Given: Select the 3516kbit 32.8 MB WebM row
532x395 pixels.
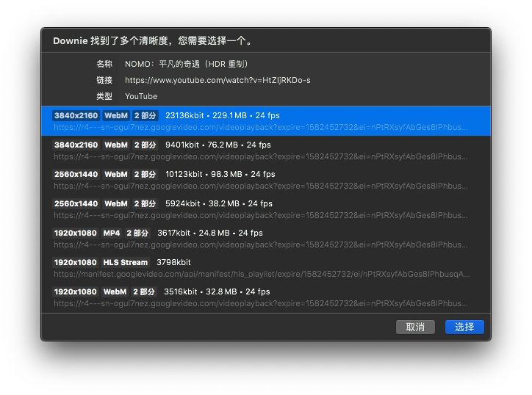Looking at the screenshot, I should [x=266, y=297].
